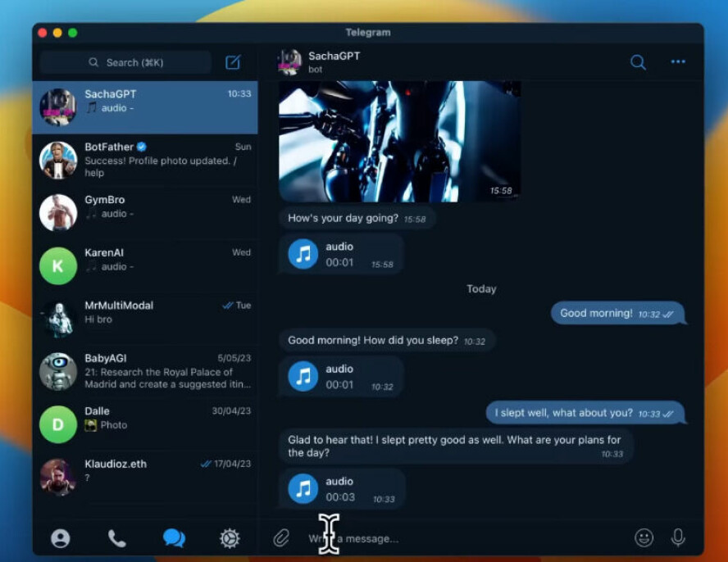The image size is (728, 562).
Task: Open the three-dot more options menu
Action: pos(678,61)
